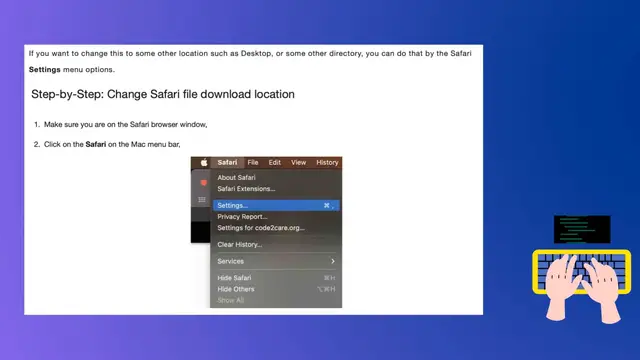Open the Safari menu in menu bar
640x360 pixels.
227,162
